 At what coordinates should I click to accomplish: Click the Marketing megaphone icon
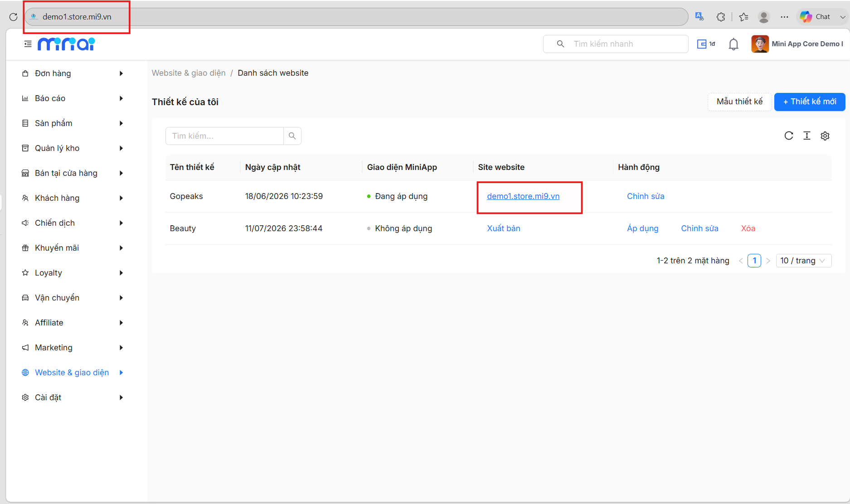click(25, 348)
